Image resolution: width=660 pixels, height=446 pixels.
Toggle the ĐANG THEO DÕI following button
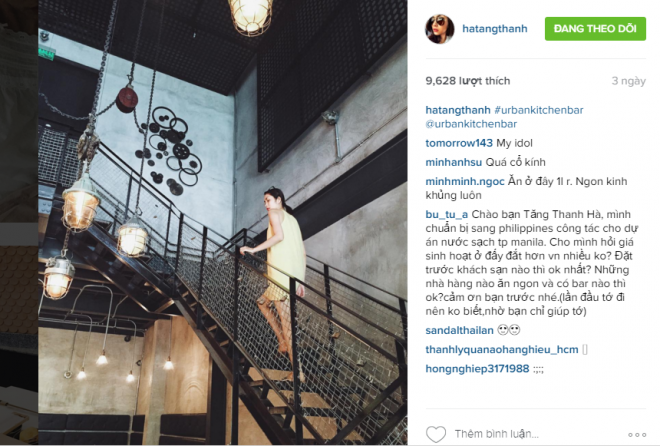[x=595, y=29]
